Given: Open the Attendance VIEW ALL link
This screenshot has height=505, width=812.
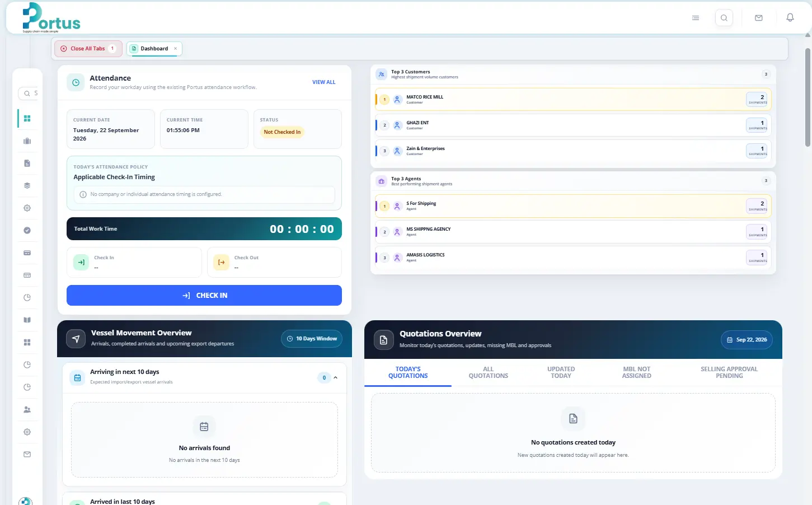Looking at the screenshot, I should pyautogui.click(x=324, y=82).
